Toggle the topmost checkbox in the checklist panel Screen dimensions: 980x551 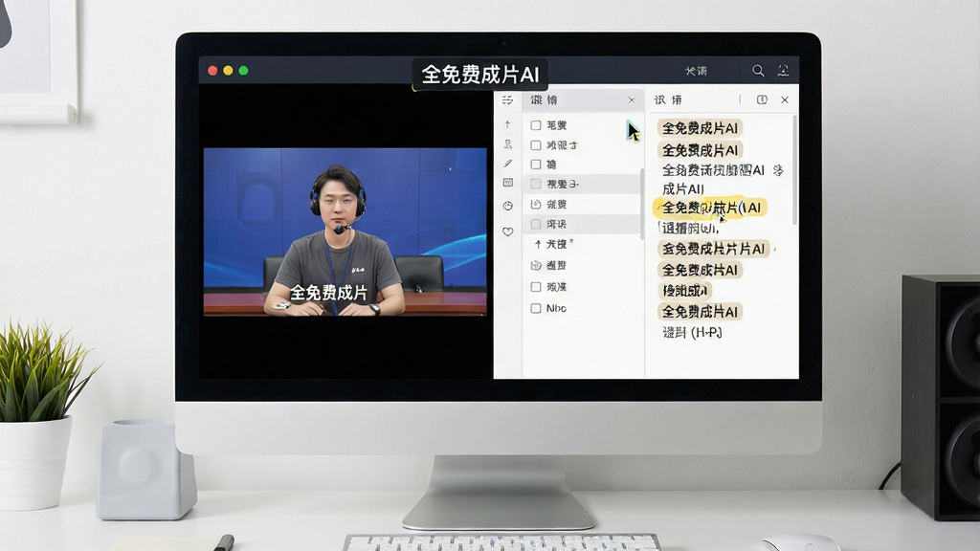(x=536, y=125)
